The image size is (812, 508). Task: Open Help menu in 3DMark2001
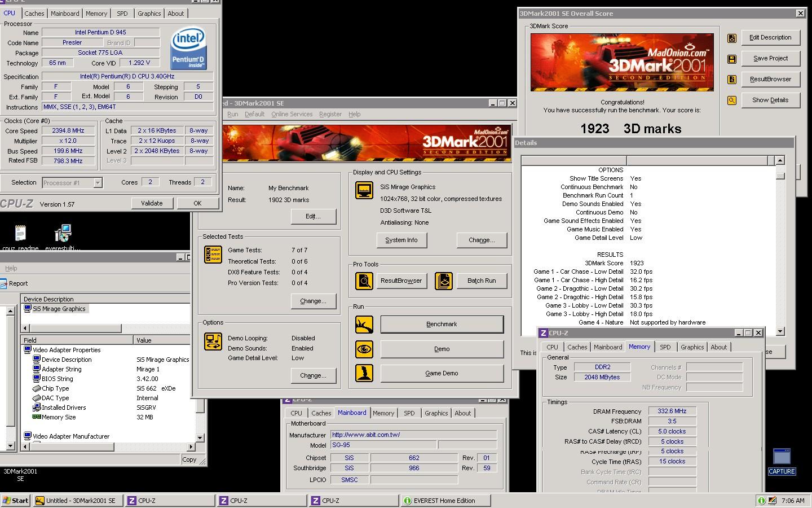click(354, 114)
